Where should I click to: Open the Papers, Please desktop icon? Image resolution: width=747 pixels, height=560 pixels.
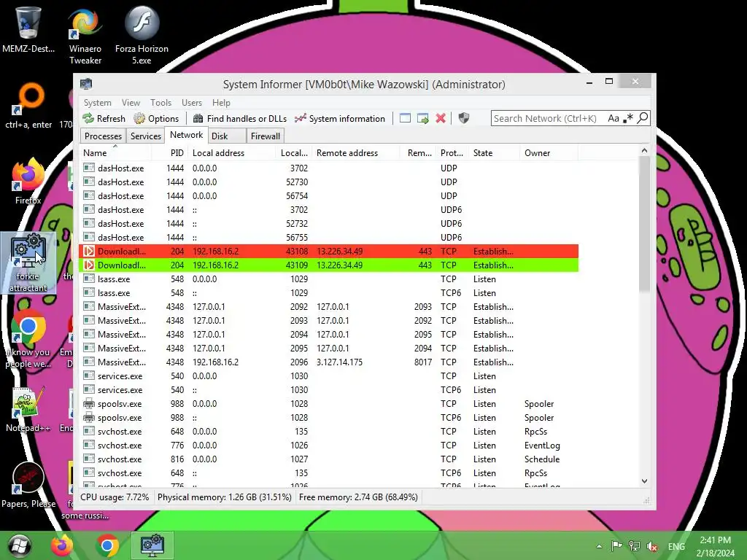28,485
